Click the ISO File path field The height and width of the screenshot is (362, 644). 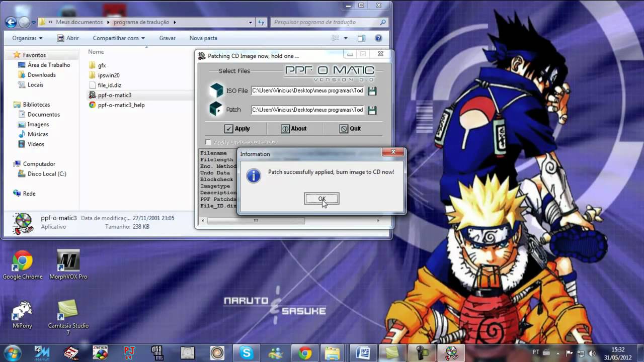307,91
